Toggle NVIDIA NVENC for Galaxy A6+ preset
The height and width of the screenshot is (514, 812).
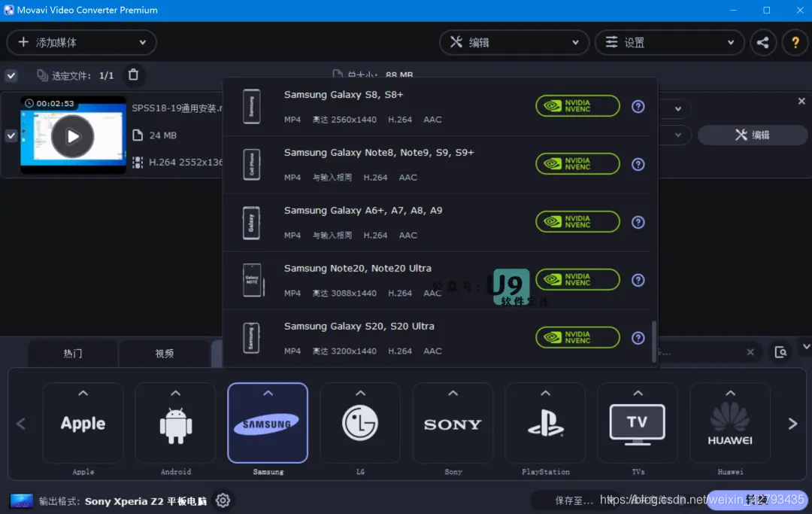point(577,222)
